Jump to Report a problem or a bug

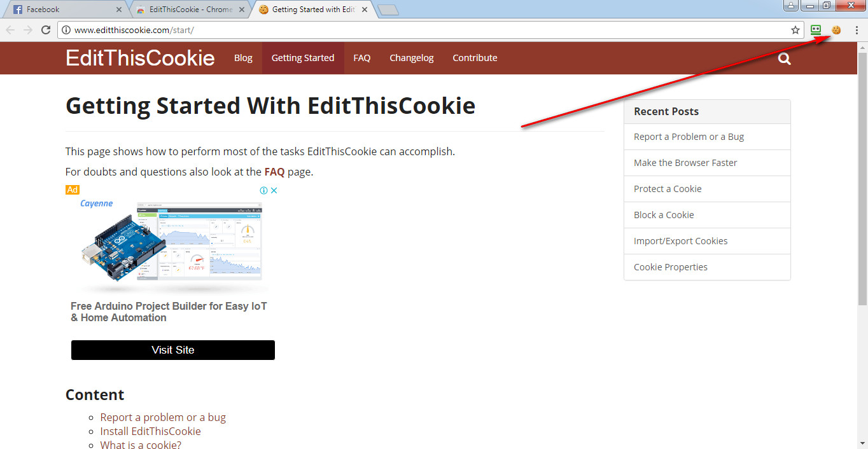(163, 417)
